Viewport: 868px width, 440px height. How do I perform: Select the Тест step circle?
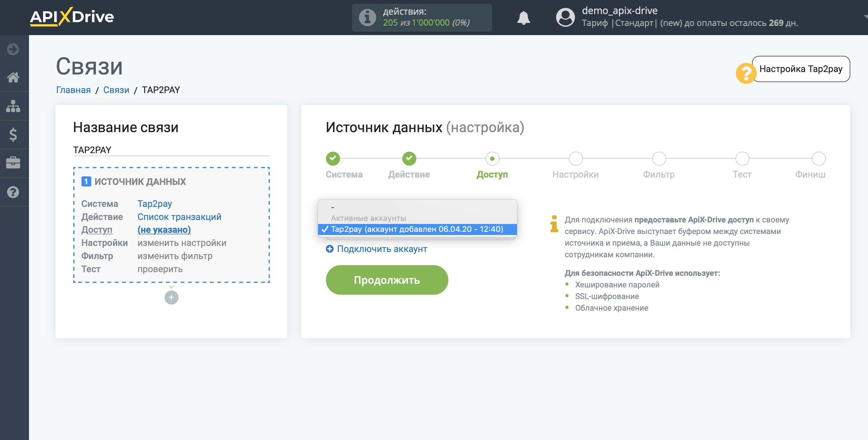pyautogui.click(x=742, y=158)
